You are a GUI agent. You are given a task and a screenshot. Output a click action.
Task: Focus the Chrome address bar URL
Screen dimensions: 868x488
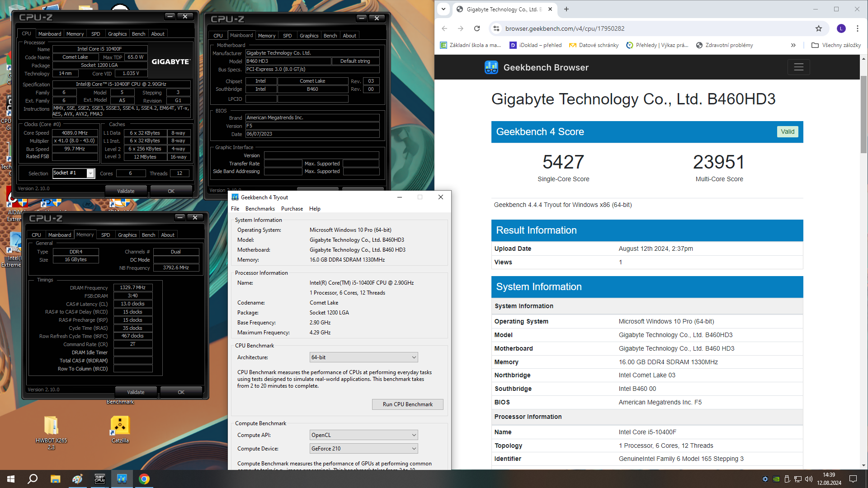565,28
